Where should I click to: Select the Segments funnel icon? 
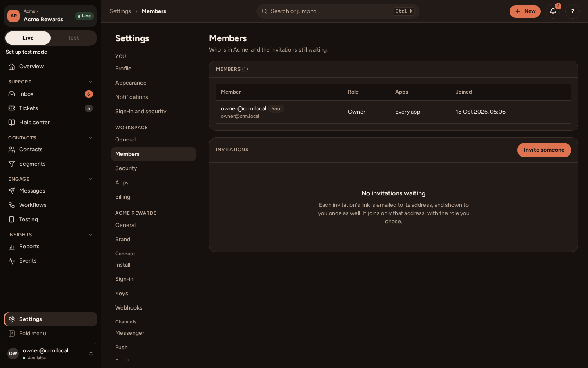tap(12, 164)
